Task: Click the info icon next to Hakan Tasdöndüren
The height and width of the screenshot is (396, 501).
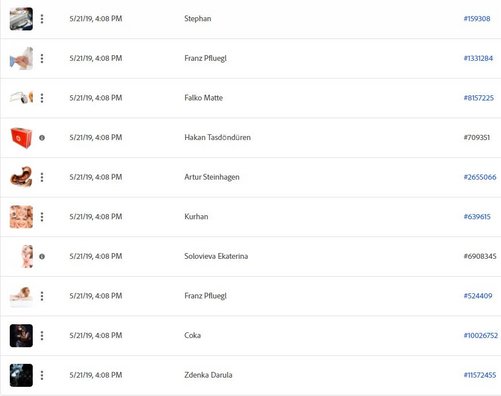Action: click(x=42, y=138)
